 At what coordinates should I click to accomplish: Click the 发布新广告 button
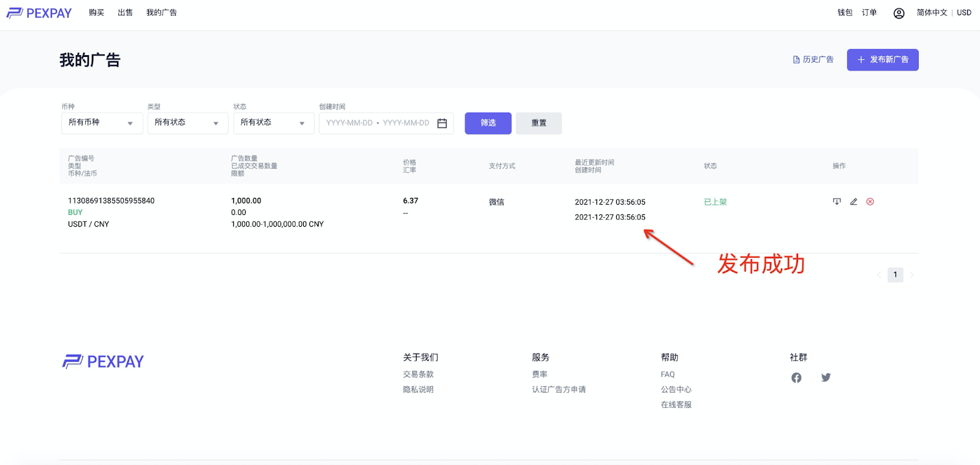pos(882,60)
